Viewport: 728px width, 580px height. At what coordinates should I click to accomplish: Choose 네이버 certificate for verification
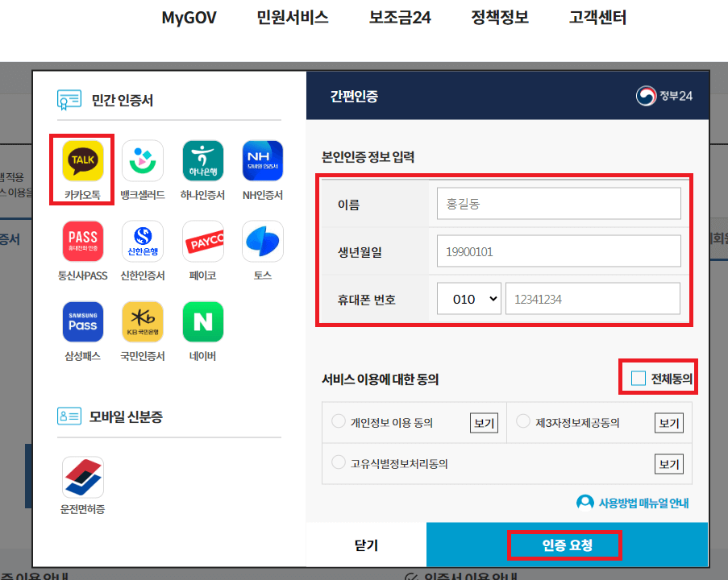[202, 321]
